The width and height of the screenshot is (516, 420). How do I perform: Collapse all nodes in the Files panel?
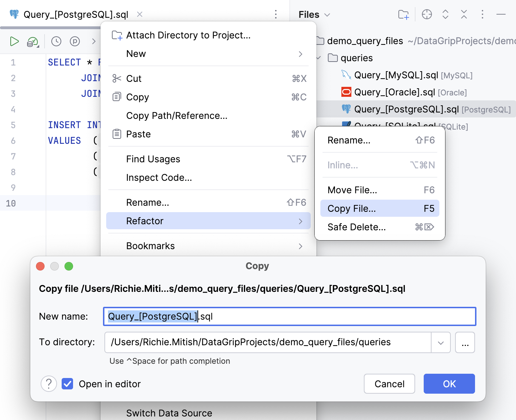pyautogui.click(x=464, y=14)
